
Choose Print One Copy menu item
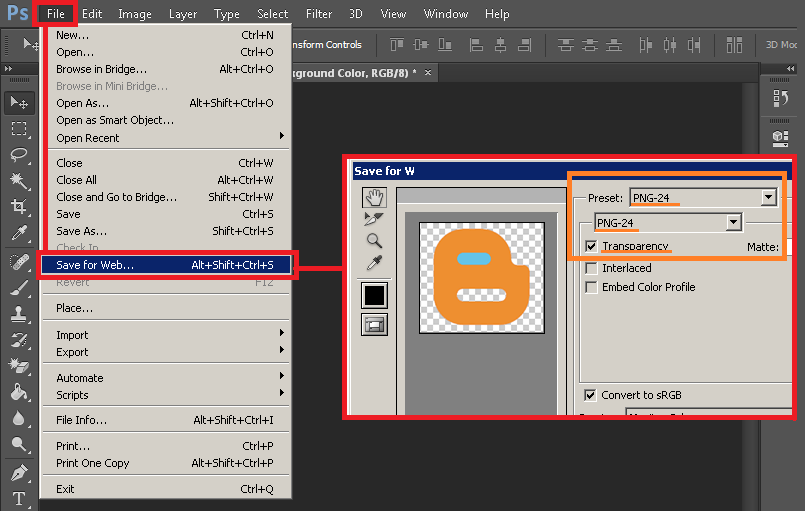click(x=166, y=463)
